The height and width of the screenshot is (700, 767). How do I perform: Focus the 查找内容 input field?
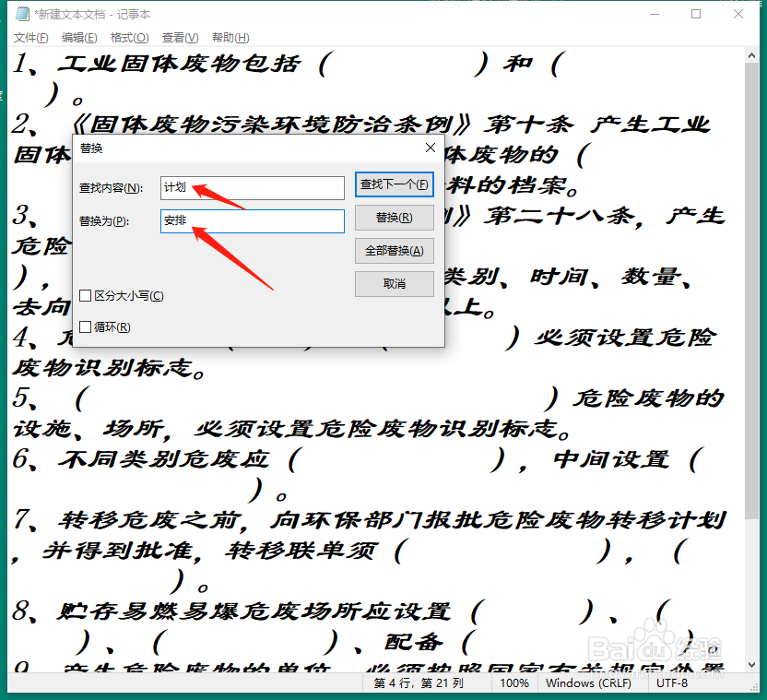click(x=253, y=188)
